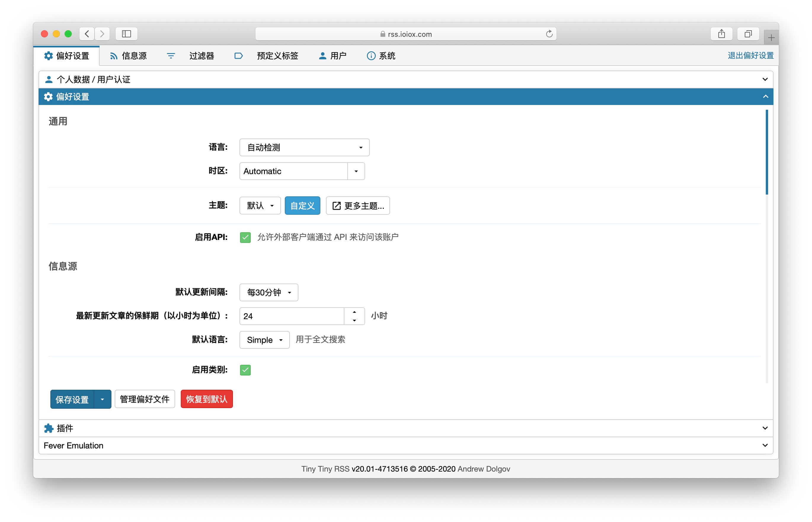Click the 时区 text field showing Automatic

(294, 171)
